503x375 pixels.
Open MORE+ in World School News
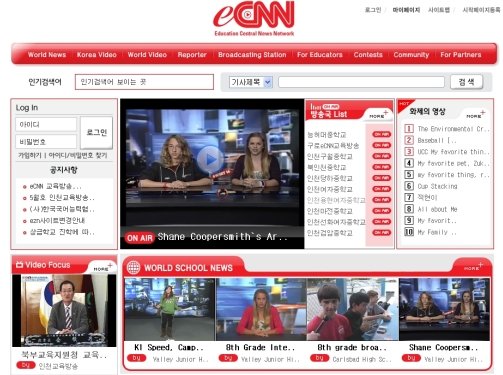[x=473, y=267]
